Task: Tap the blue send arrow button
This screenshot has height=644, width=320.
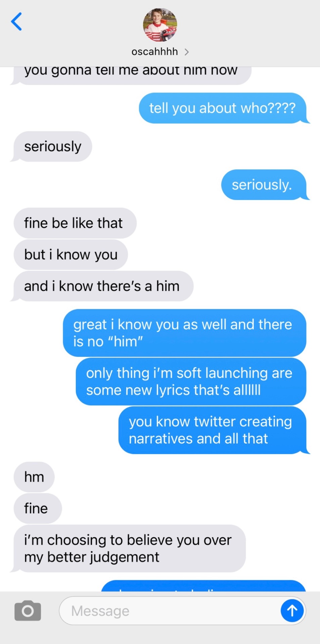Action: point(292,610)
